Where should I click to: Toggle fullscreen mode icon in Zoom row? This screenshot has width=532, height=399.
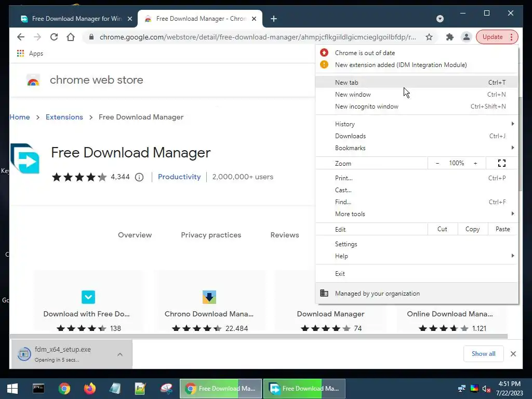pyautogui.click(x=502, y=163)
